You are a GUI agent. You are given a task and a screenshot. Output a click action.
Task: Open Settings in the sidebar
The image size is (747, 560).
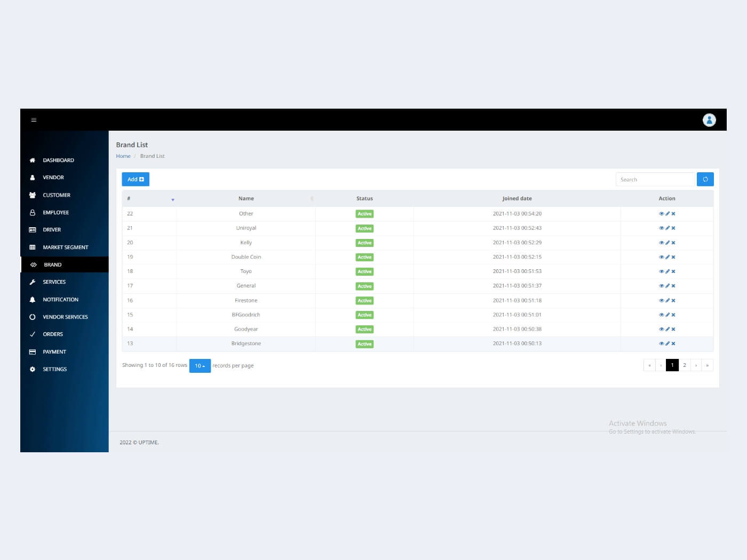64,369
